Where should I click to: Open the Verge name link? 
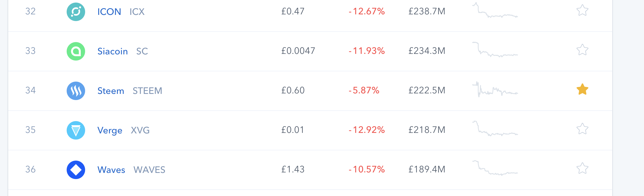(110, 130)
